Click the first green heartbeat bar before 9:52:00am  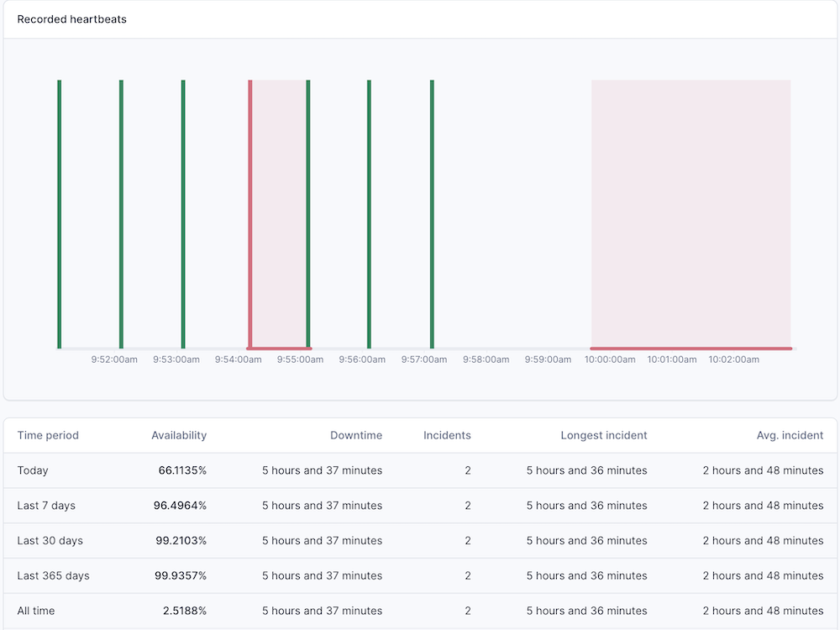coord(60,214)
